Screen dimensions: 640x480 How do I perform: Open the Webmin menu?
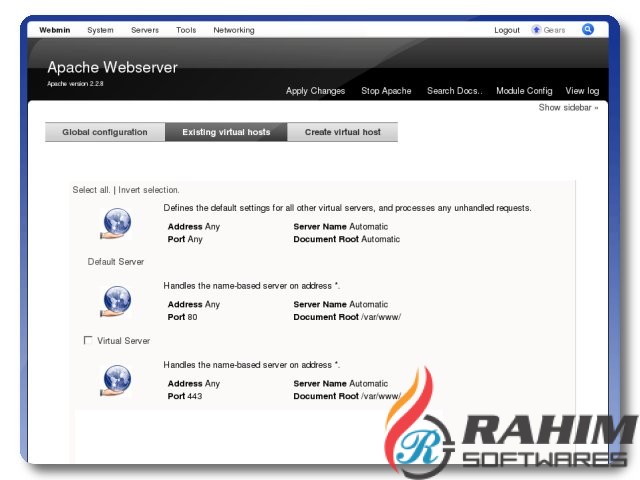pos(55,30)
